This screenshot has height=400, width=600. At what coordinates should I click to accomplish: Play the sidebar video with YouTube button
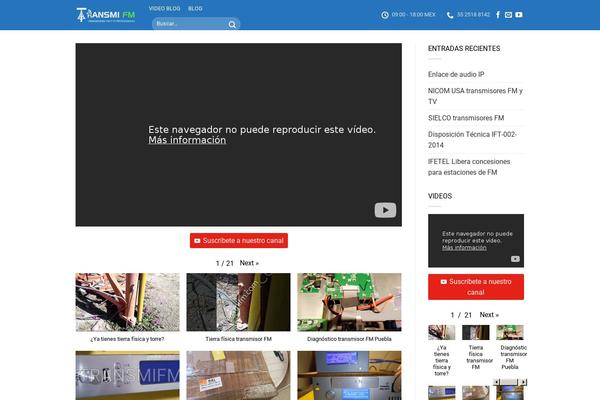515,259
